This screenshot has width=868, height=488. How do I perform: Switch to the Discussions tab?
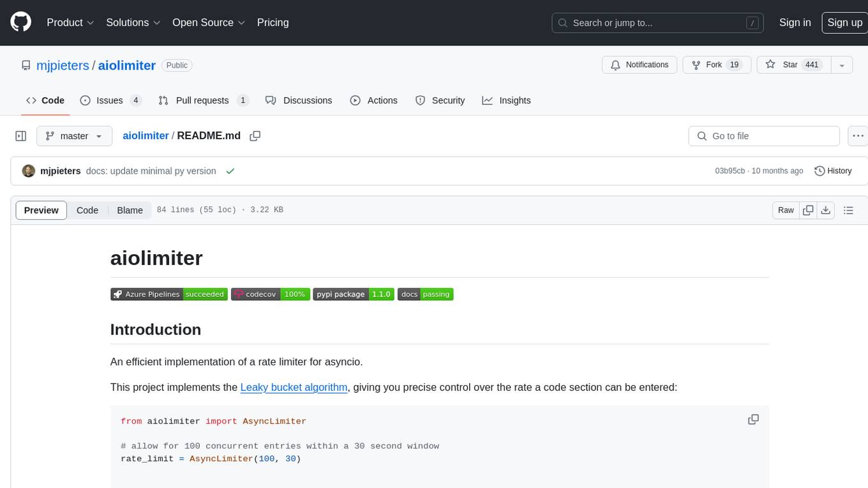[x=299, y=100]
